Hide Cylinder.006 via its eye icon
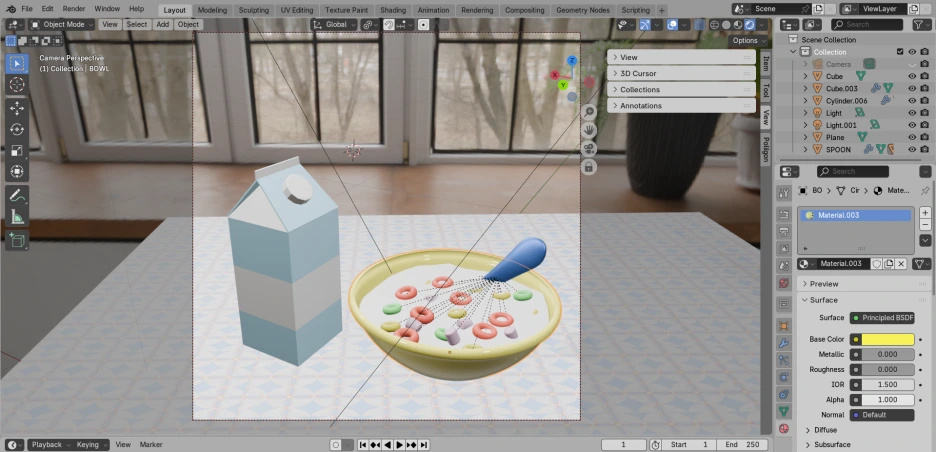 coord(912,101)
